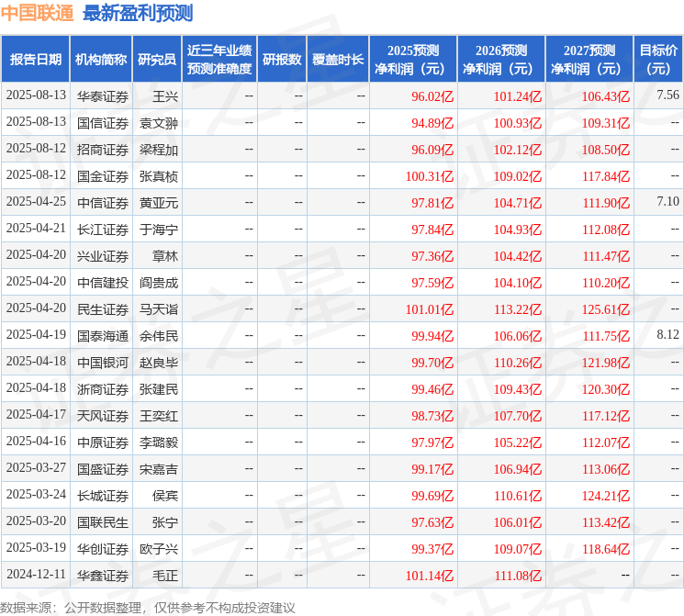Select researcher 王奕红

[158, 416]
